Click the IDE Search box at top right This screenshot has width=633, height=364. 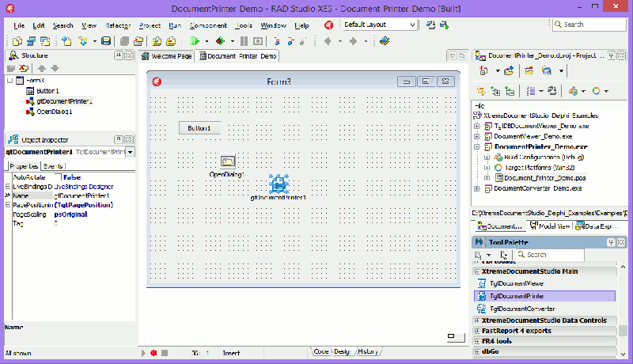589,25
